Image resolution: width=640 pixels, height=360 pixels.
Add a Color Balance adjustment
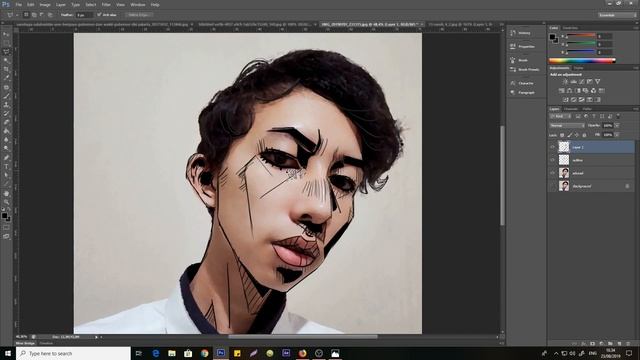coord(569,91)
